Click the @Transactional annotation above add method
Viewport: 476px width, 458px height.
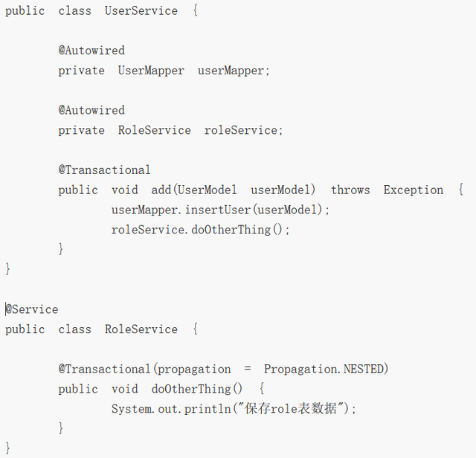coord(104,170)
